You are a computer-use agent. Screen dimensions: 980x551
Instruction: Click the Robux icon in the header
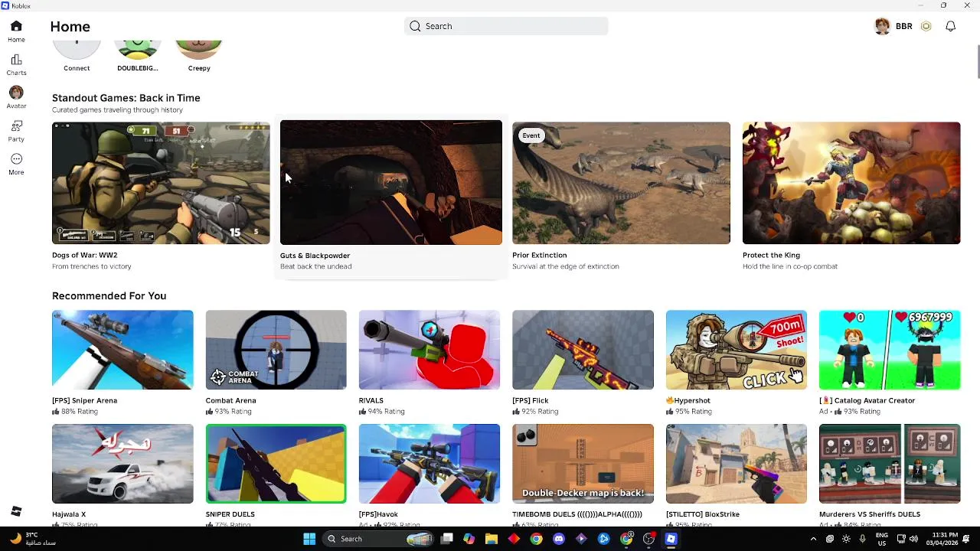tap(926, 26)
